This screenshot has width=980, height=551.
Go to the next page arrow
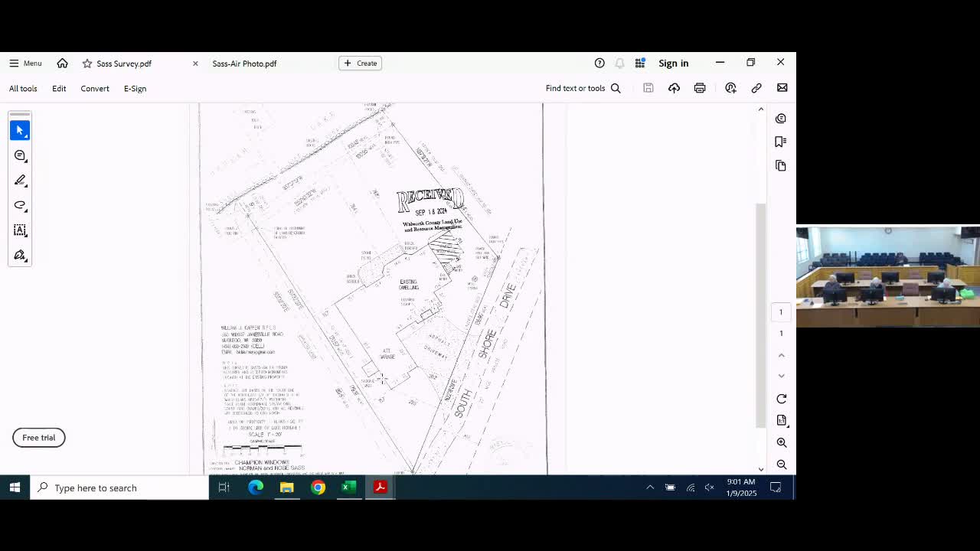coord(781,376)
